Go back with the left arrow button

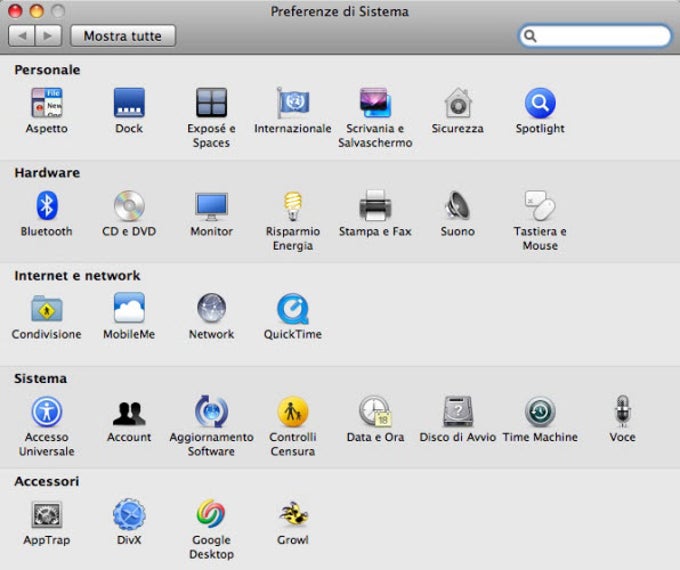22,36
